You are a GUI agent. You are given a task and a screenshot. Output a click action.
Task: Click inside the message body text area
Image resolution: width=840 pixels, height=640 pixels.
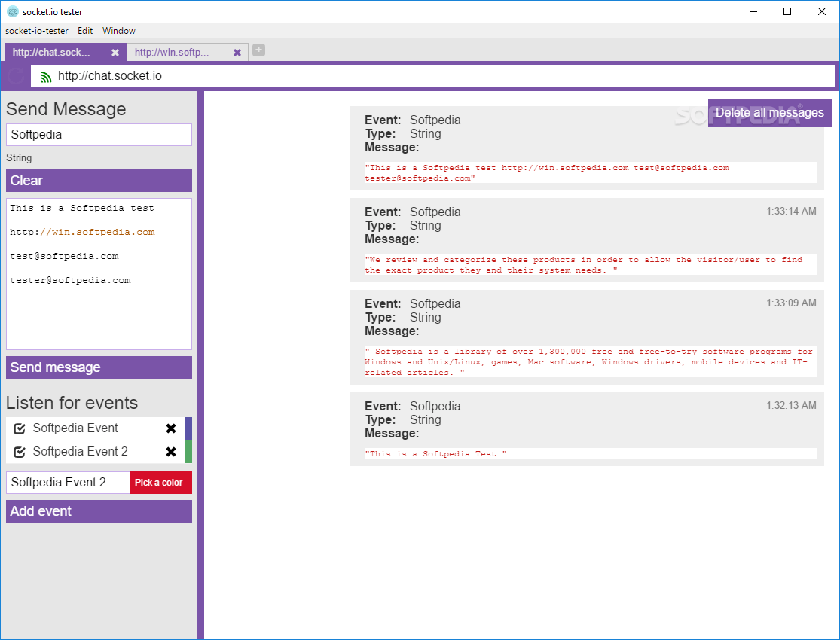(x=99, y=274)
